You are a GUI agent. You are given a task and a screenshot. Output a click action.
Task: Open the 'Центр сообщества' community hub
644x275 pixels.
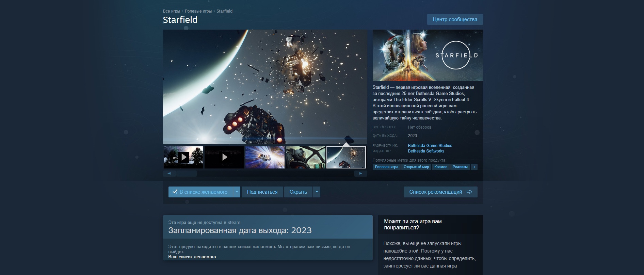pyautogui.click(x=455, y=19)
